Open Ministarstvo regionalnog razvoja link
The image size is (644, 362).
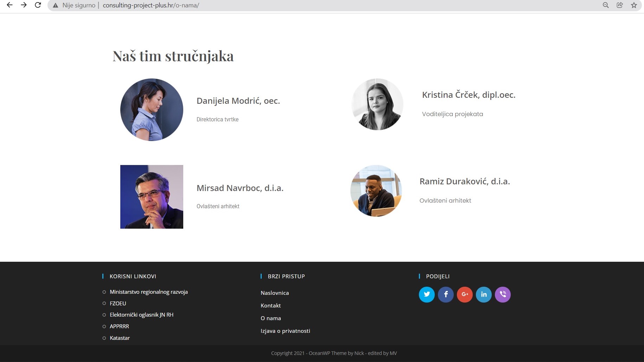point(148,292)
